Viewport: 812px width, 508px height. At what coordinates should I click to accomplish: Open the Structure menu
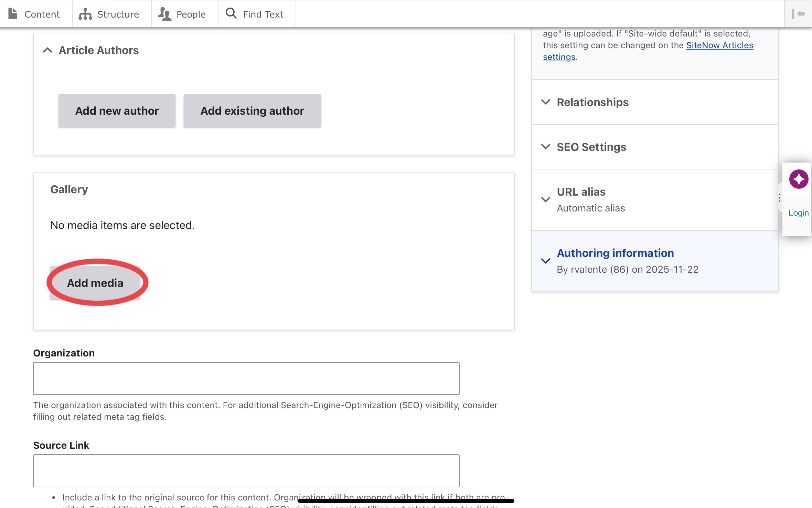(118, 14)
